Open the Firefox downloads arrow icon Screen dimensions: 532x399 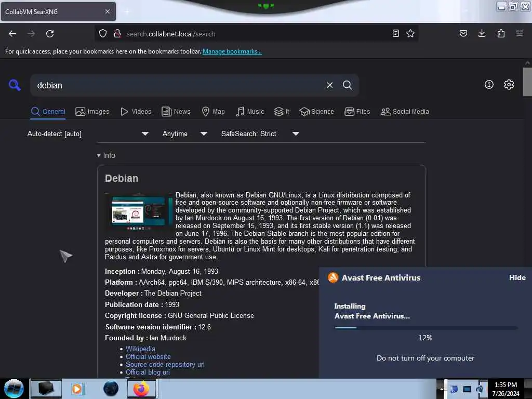tap(482, 33)
